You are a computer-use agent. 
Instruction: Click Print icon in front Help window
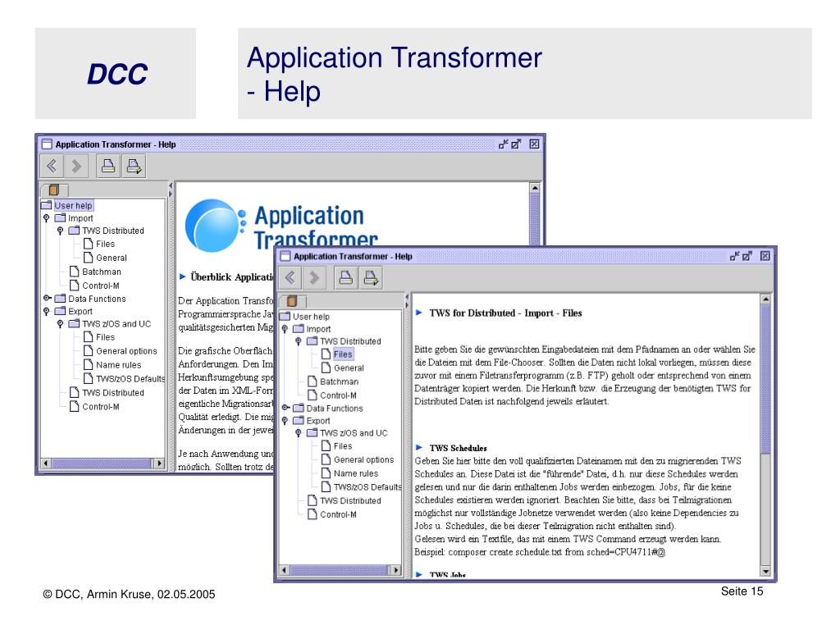tap(346, 277)
